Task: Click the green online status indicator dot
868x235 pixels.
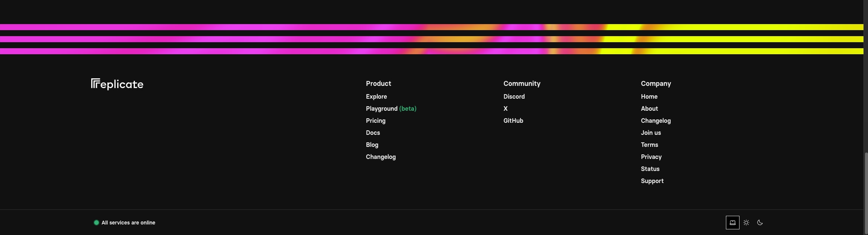Action: tap(96, 223)
